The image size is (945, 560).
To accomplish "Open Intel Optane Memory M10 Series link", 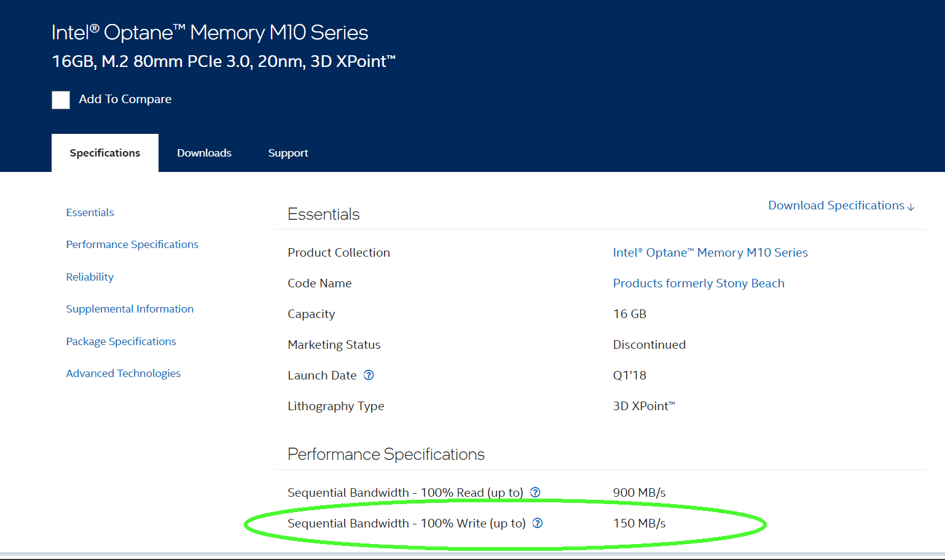I will [710, 252].
